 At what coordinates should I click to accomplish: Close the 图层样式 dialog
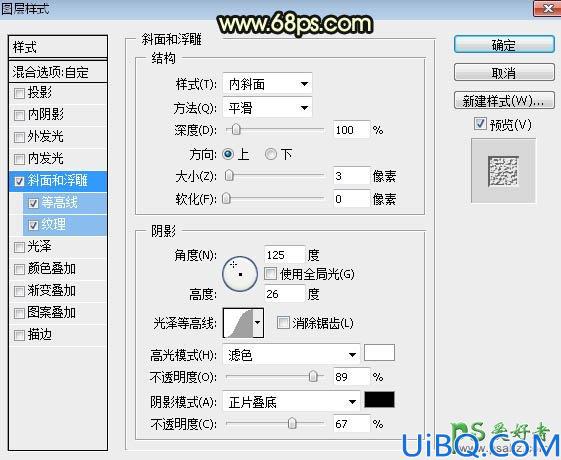pyautogui.click(x=547, y=8)
